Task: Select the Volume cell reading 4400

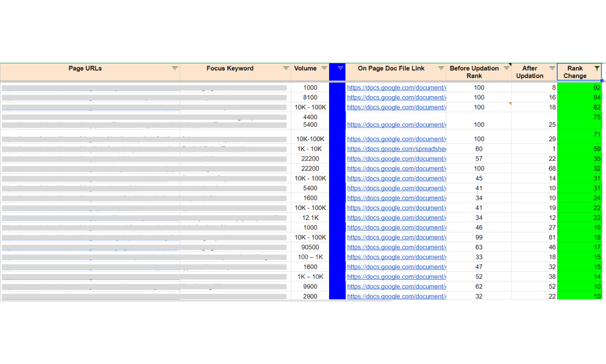Action: pos(310,117)
